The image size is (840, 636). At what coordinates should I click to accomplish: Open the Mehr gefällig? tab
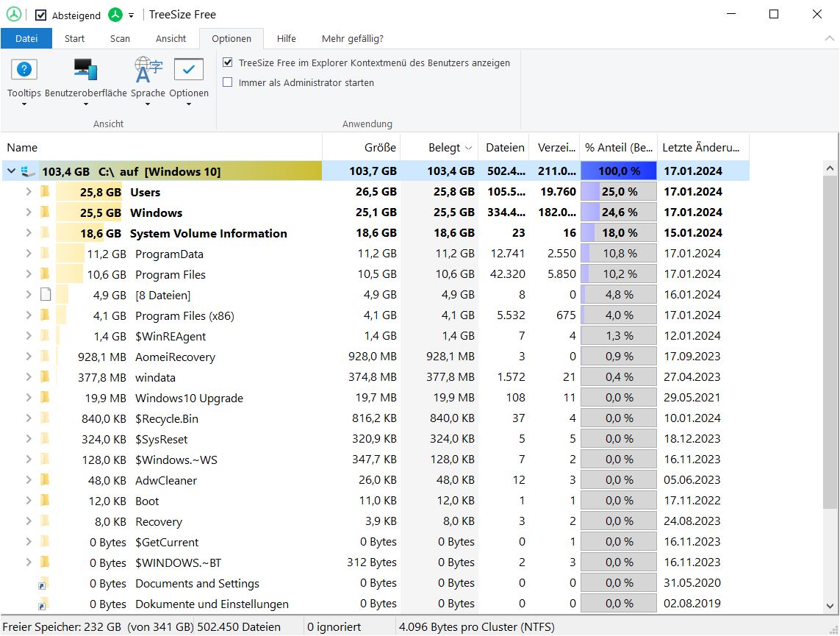point(353,38)
